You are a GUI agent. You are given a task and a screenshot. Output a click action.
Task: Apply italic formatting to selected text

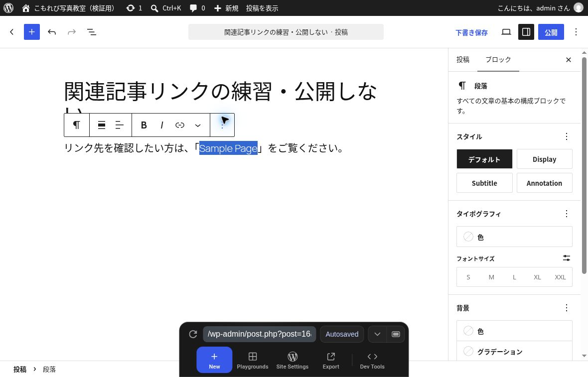tap(161, 125)
